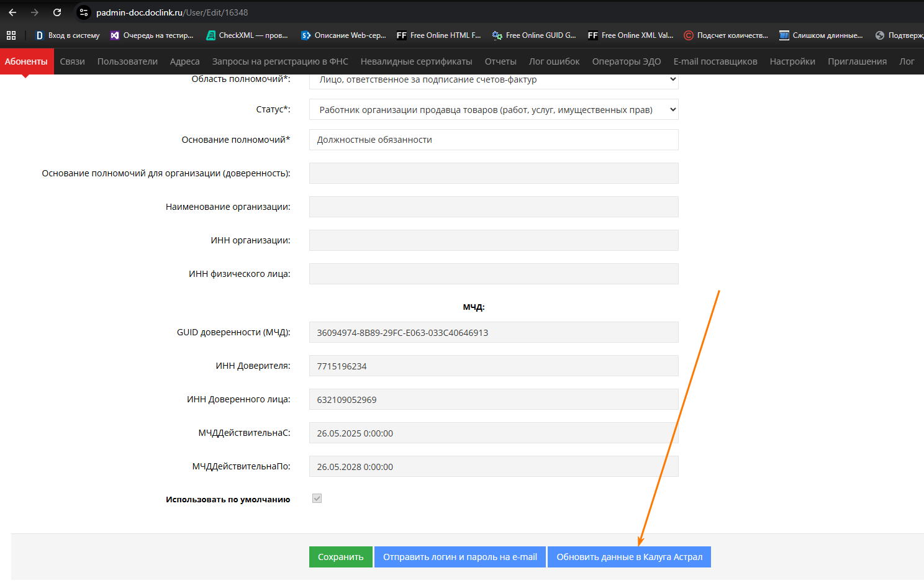924x583 pixels.
Task: Open the Free Online XML Validator bookmark
Action: click(x=630, y=35)
